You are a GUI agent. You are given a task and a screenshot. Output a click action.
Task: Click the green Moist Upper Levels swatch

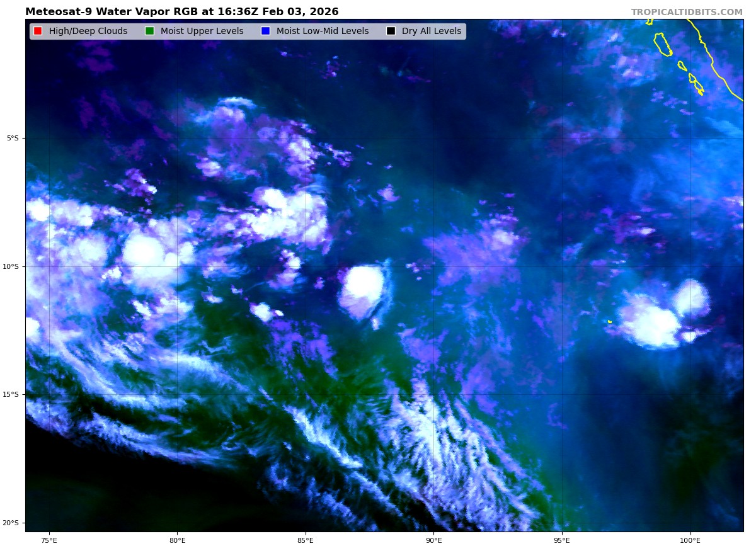coord(149,31)
